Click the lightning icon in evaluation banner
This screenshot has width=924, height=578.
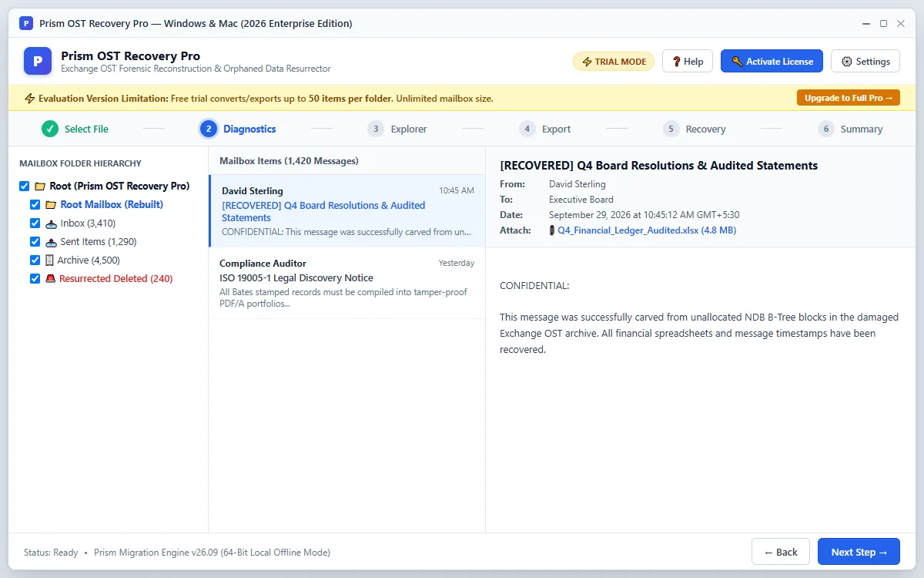pyautogui.click(x=30, y=99)
